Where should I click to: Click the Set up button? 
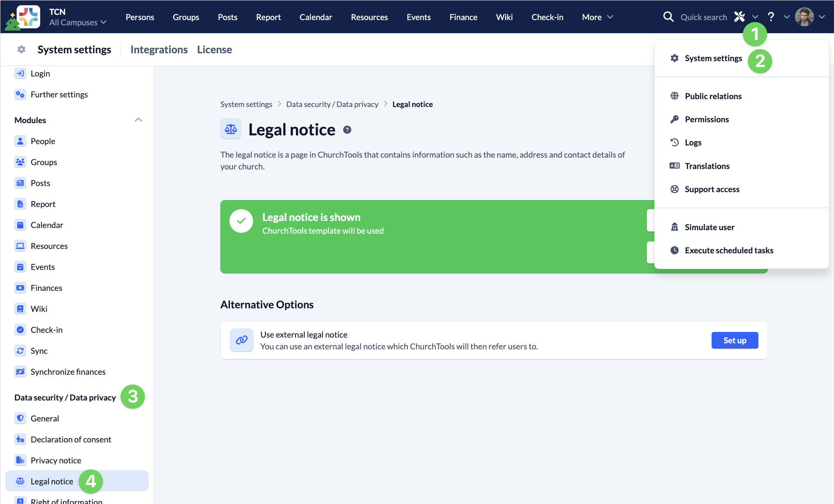(735, 340)
